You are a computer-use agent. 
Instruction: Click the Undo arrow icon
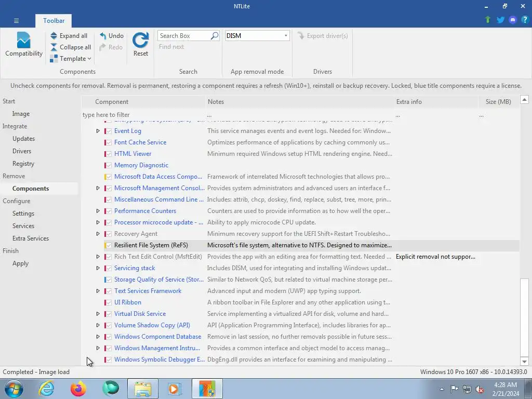pyautogui.click(x=103, y=36)
